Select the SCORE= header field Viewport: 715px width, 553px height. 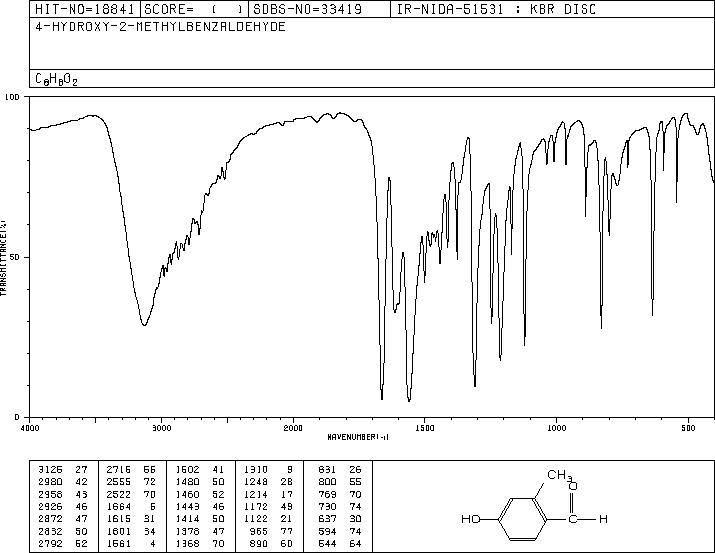click(194, 9)
